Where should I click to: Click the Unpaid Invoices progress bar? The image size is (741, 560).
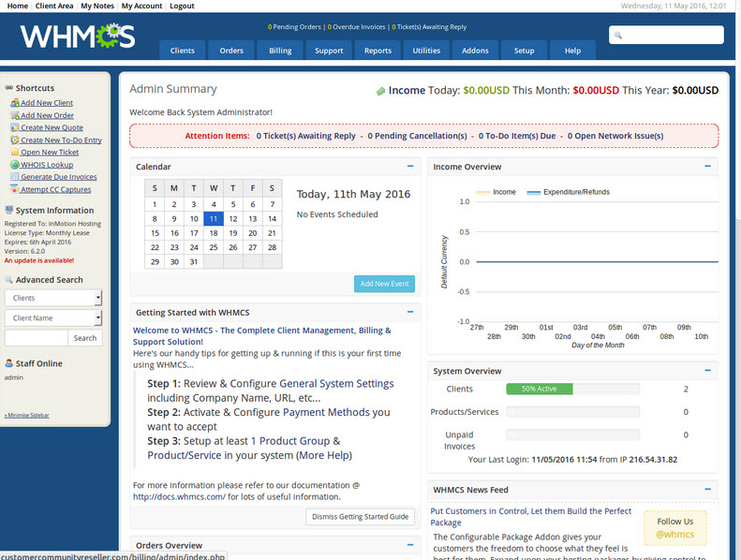coord(572,435)
